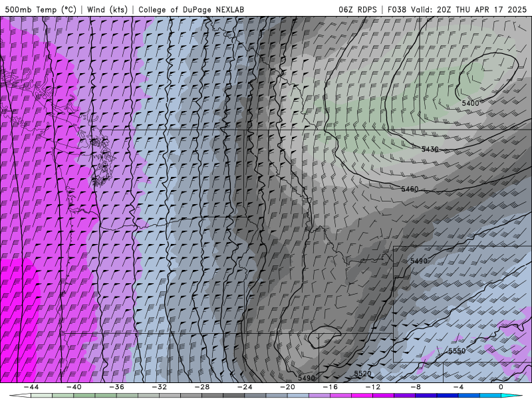Click the '500mb Temp (°C)' title text
The image size is (532, 399).
click(x=41, y=9)
